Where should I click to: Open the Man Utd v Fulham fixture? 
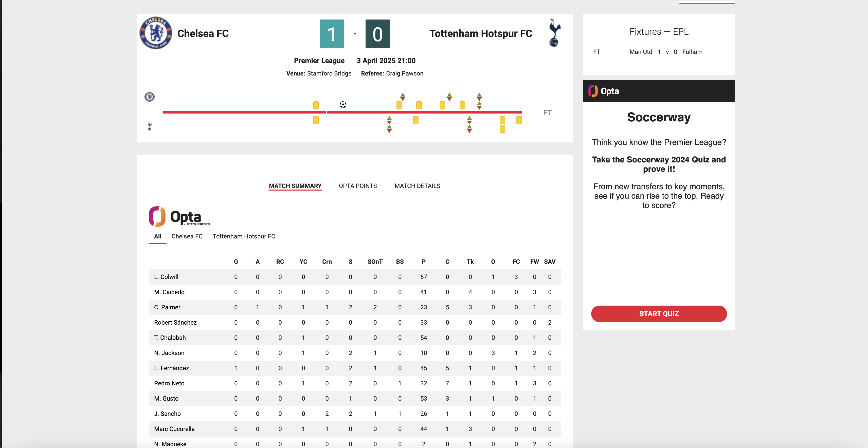click(665, 52)
